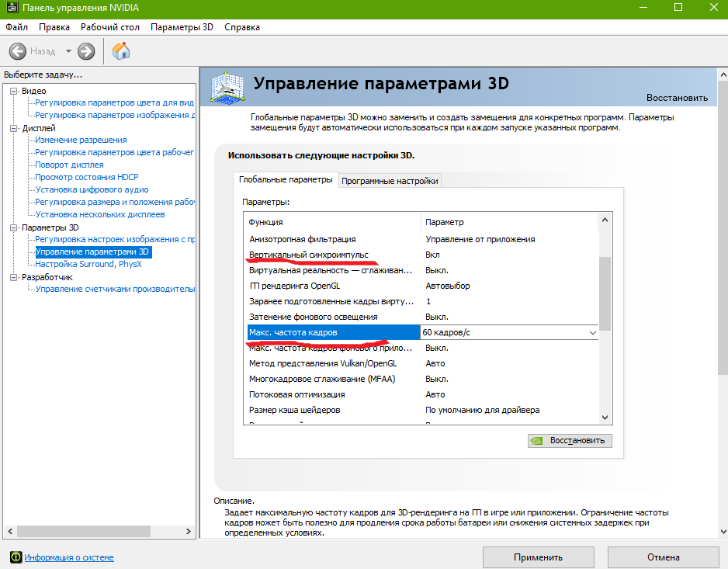Open Установка нескольких дисплеев task
Viewport: 728px width, 569px height.
[100, 214]
